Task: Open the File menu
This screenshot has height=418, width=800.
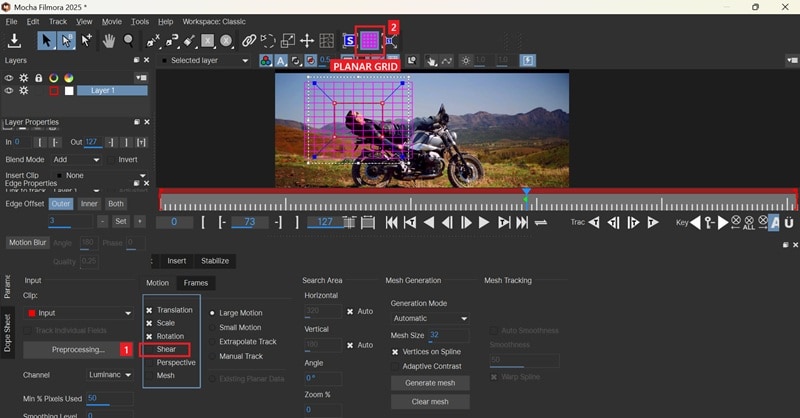Action: tap(11, 21)
